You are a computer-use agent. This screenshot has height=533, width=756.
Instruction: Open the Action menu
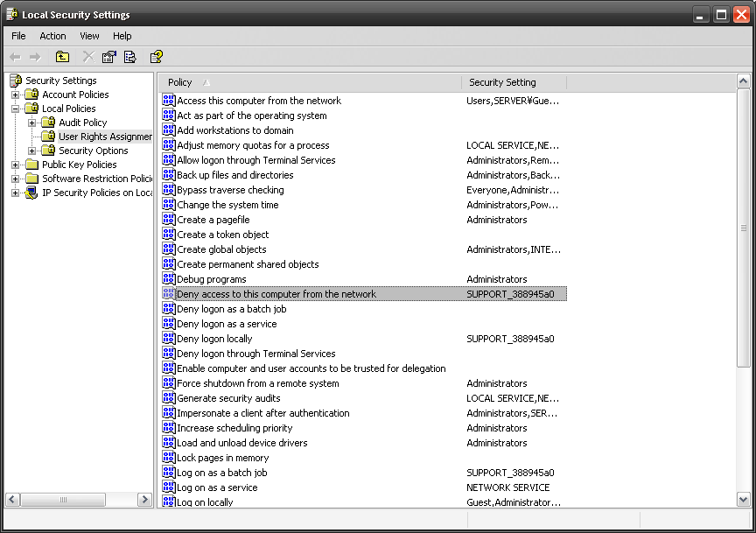click(52, 36)
